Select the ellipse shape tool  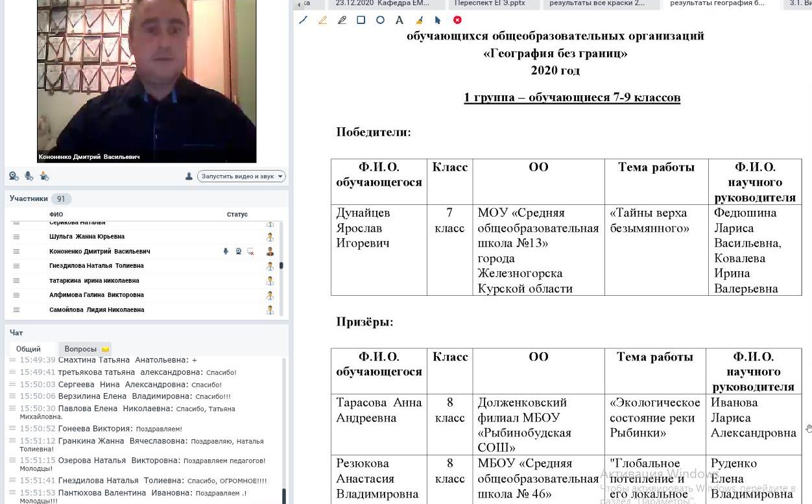(x=380, y=20)
